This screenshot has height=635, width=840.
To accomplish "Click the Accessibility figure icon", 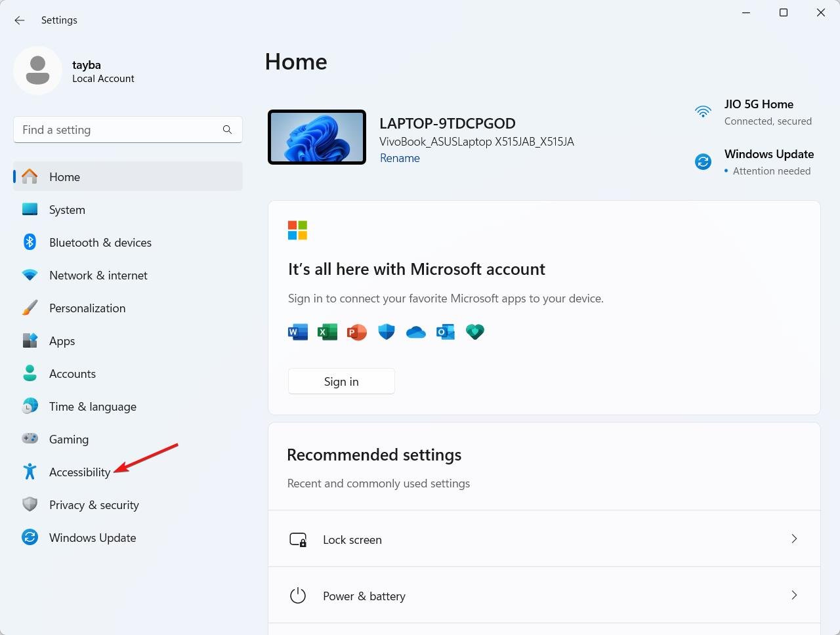I will click(30, 472).
